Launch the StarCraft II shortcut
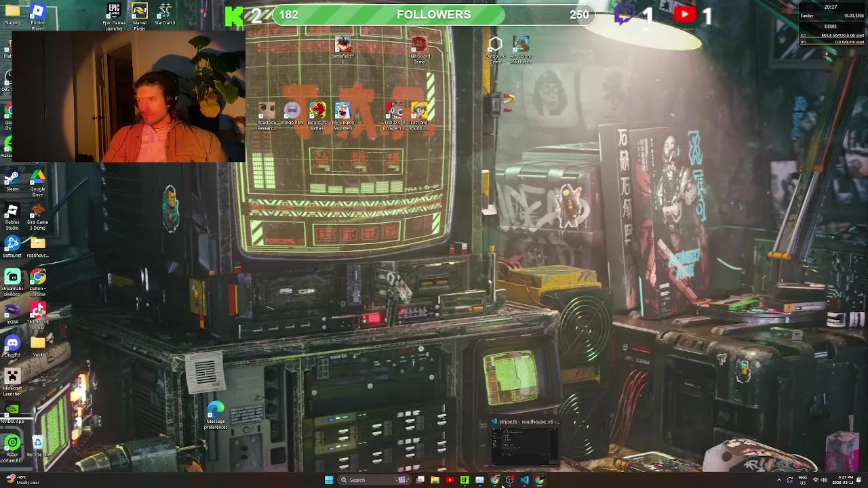The width and height of the screenshot is (868, 488). pos(165,14)
